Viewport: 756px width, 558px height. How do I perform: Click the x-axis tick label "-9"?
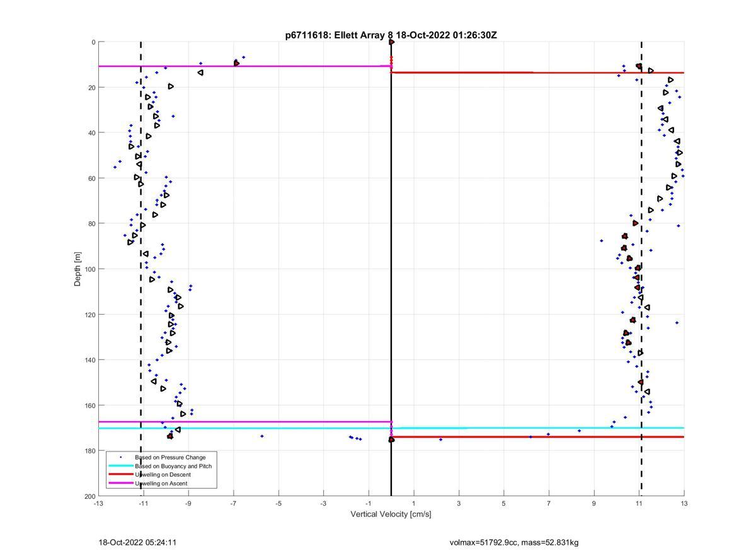188,504
